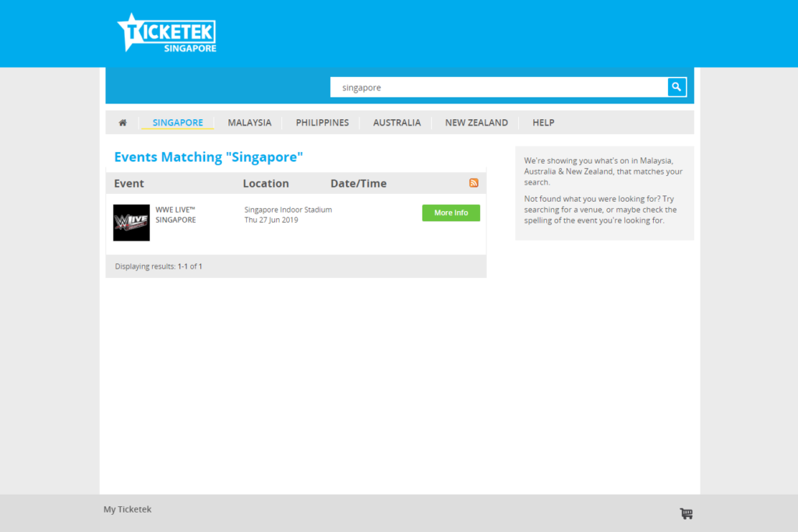Open the My Ticketek link
This screenshot has width=798, height=532.
click(127, 509)
